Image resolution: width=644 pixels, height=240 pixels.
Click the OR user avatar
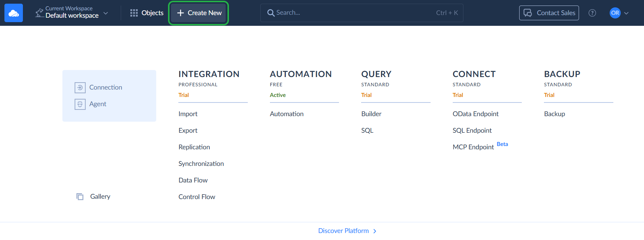coord(615,13)
